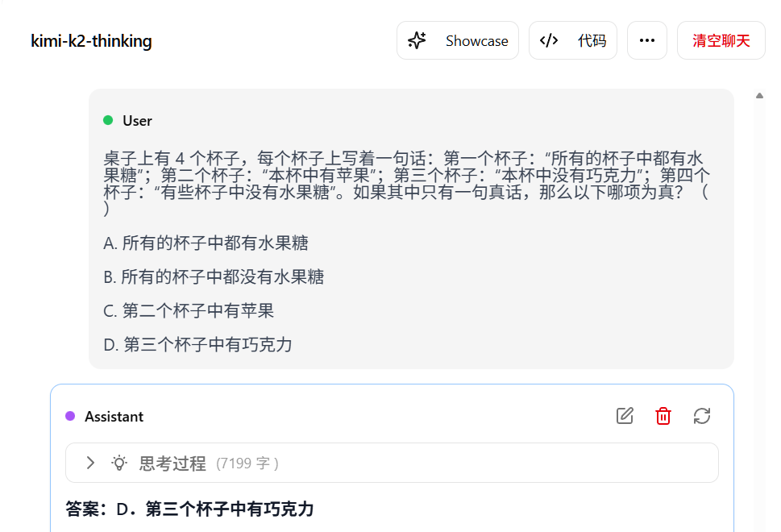Click the lightbulb icon beside 思考过程
This screenshot has width=781, height=532.
(119, 463)
